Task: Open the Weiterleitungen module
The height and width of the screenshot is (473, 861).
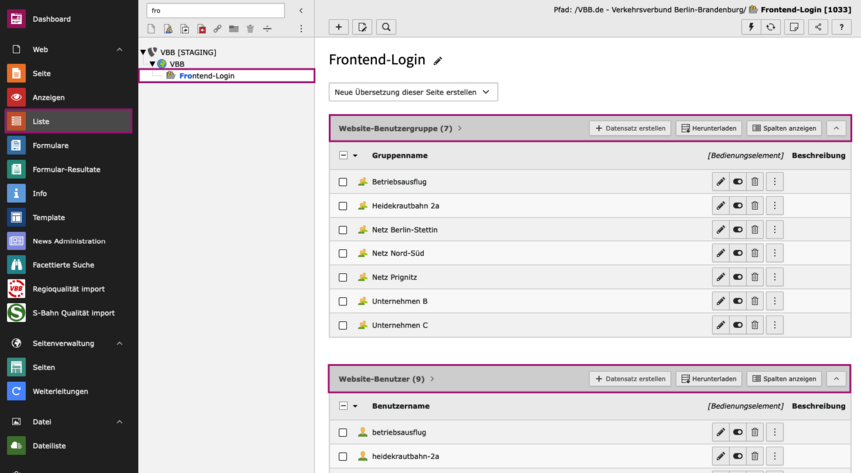Action: click(69, 392)
